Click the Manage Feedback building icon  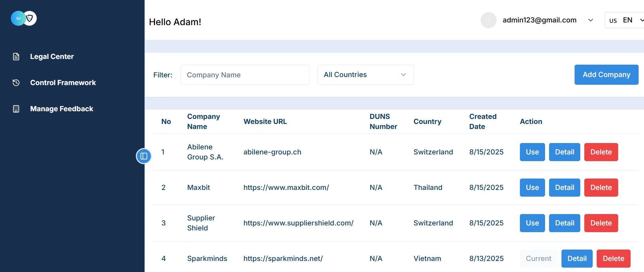coord(16,109)
